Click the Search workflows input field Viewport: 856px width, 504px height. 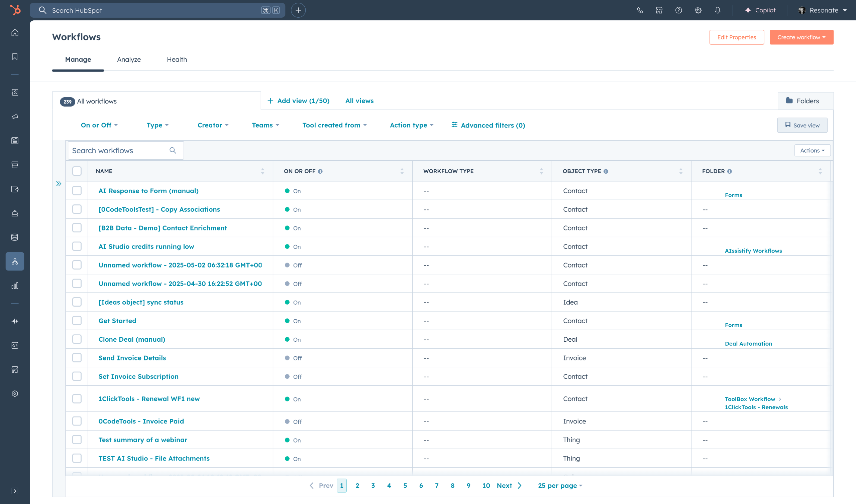click(119, 150)
